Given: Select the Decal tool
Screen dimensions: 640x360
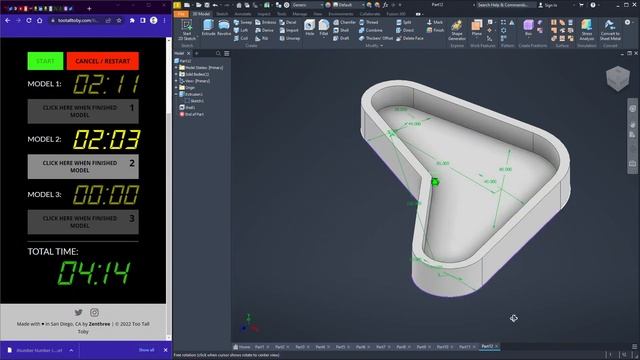Looking at the screenshot, I should pyautogui.click(x=288, y=22).
